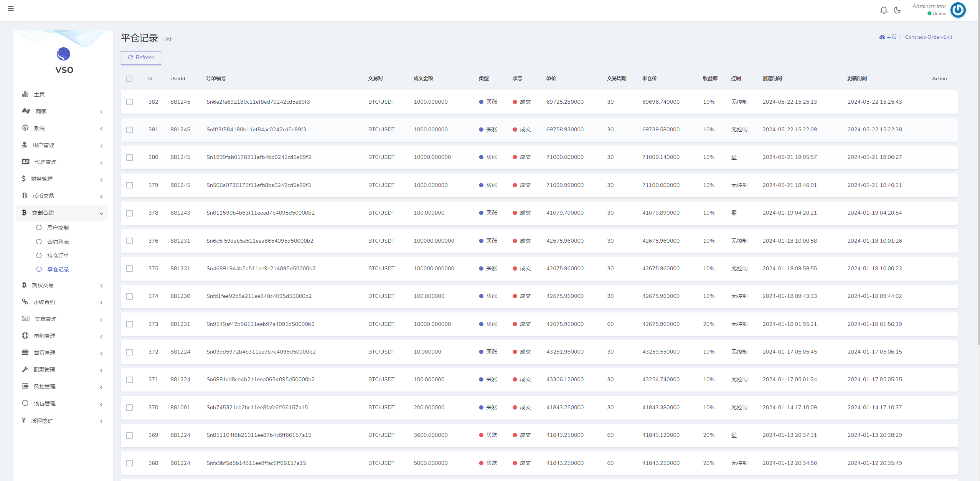Click the notification bell icon top right
980x481 pixels.
(884, 9)
